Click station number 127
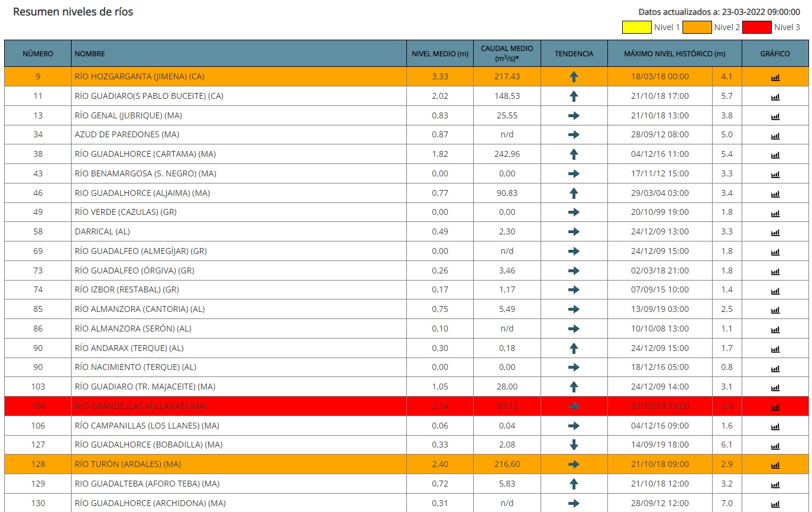Screen dimensions: 812x512 click(x=38, y=445)
